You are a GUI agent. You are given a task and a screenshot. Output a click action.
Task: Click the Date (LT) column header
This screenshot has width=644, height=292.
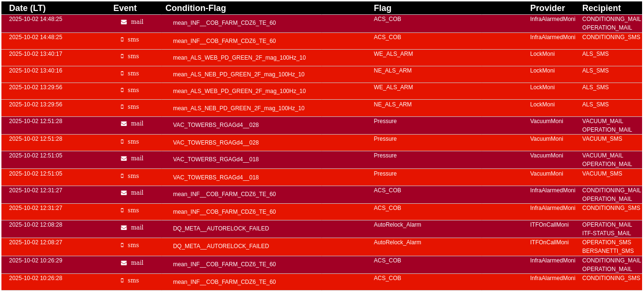pos(27,8)
